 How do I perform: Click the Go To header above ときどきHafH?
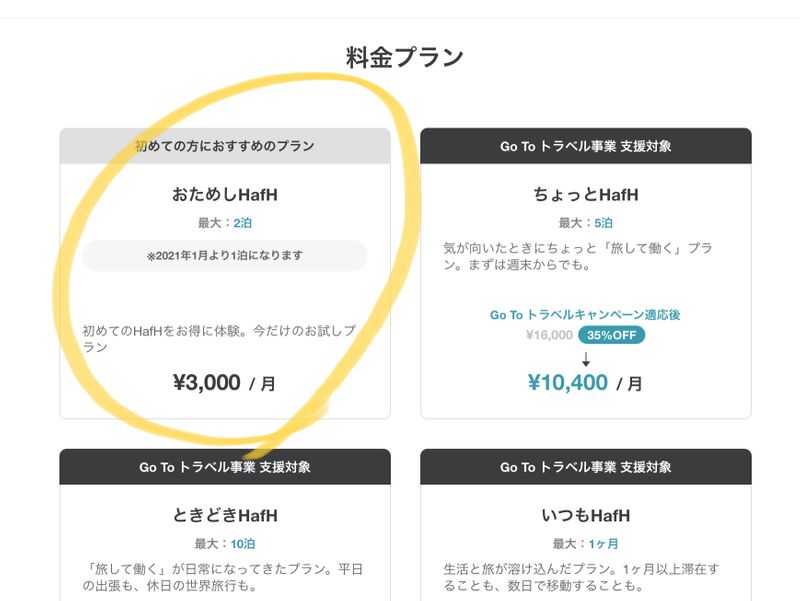(x=225, y=467)
